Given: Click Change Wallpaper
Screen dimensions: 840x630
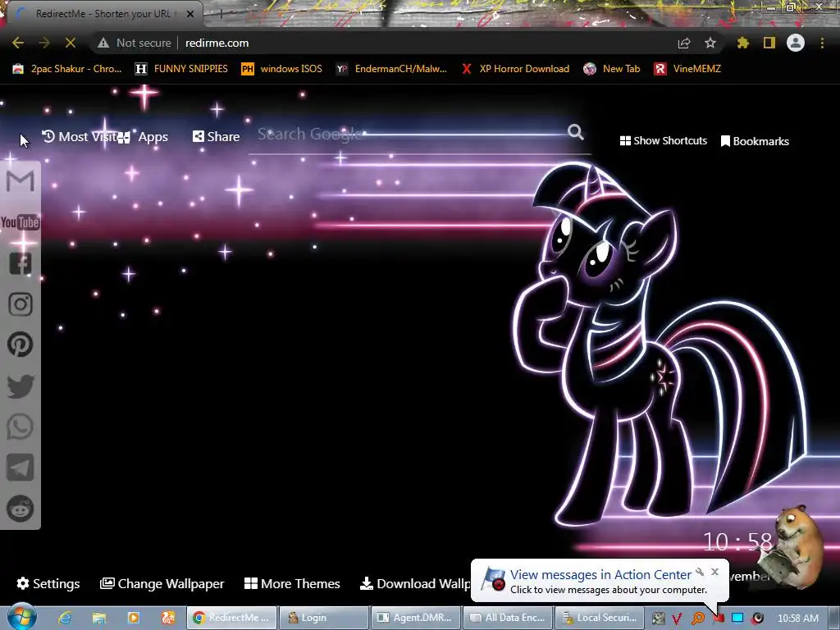Looking at the screenshot, I should pos(162,583).
